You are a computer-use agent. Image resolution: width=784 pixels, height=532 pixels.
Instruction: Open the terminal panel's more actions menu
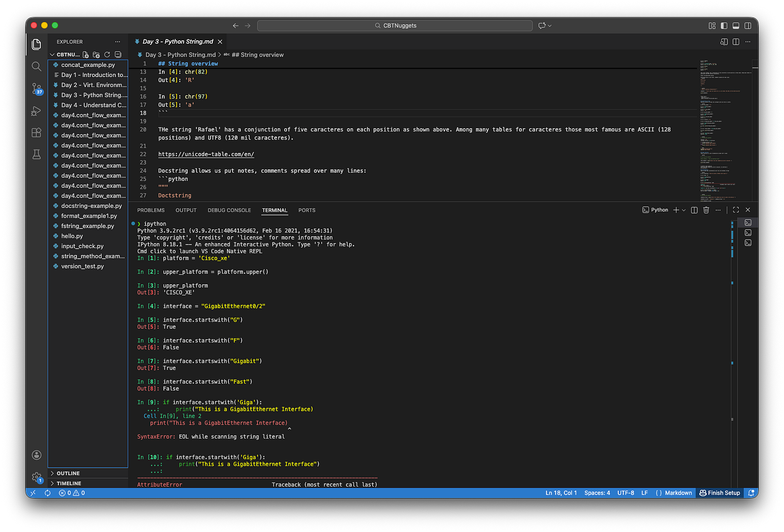click(718, 210)
